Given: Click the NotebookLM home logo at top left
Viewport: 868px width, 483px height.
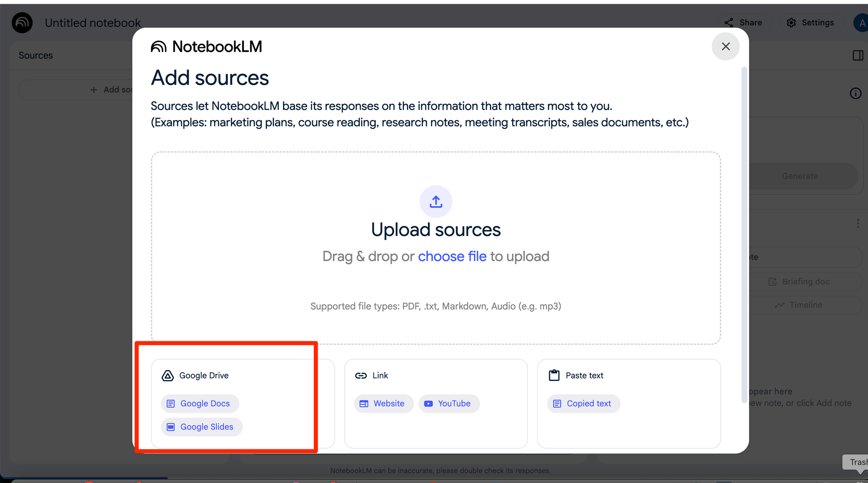Looking at the screenshot, I should pos(22,23).
